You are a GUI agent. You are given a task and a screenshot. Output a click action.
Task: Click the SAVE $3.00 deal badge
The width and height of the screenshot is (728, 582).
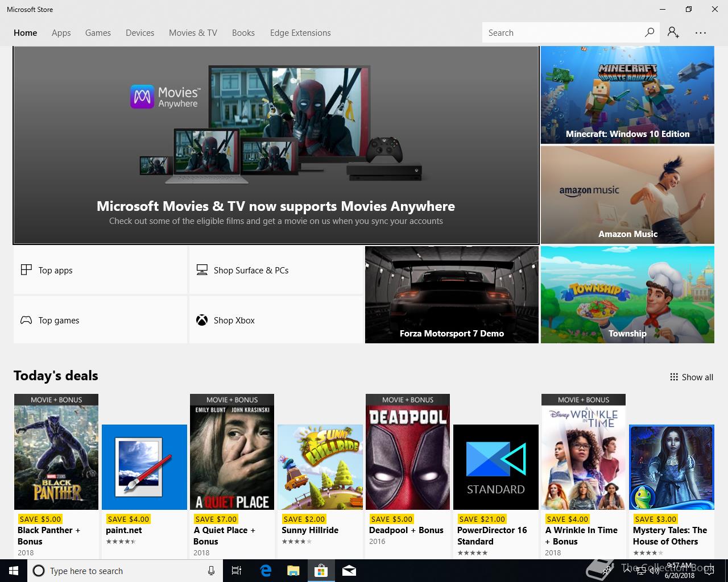pyautogui.click(x=656, y=519)
